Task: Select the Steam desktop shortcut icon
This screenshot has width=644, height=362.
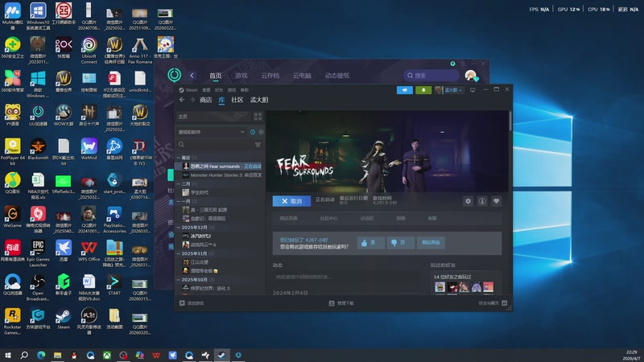Action: [x=64, y=319]
